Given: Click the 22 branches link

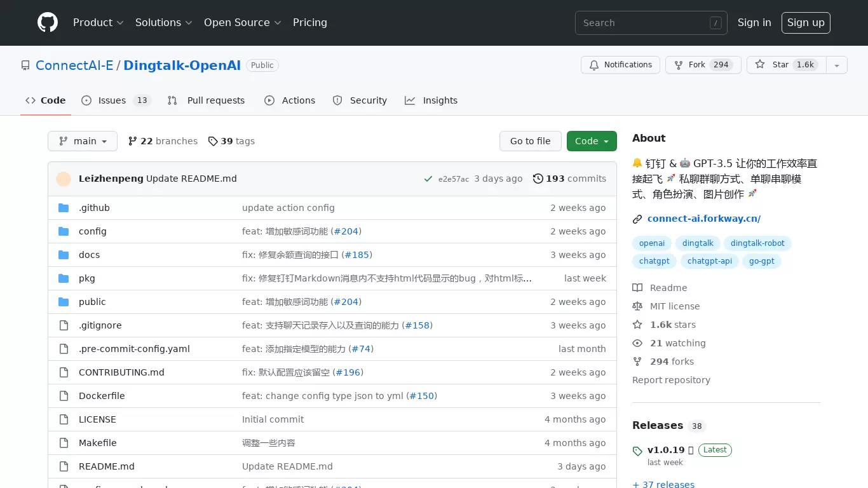Looking at the screenshot, I should [163, 141].
